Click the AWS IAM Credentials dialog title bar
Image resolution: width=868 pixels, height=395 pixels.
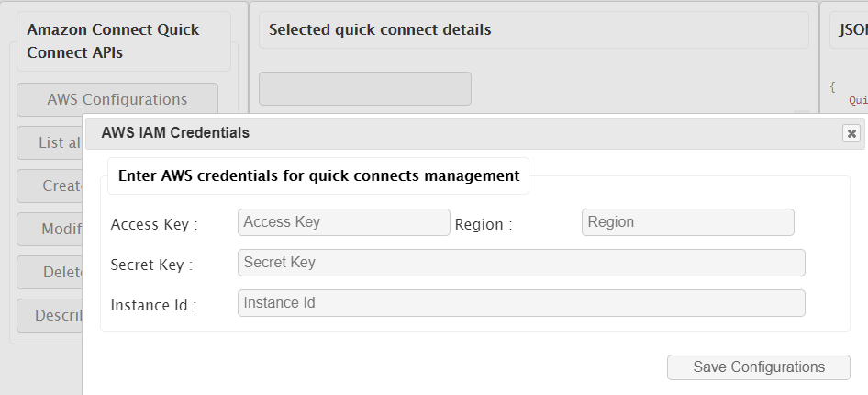(459, 132)
